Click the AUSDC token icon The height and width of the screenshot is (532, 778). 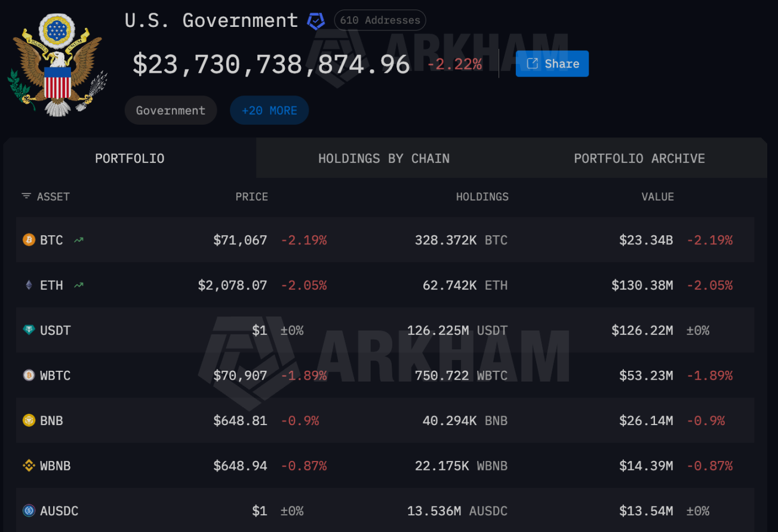29,511
